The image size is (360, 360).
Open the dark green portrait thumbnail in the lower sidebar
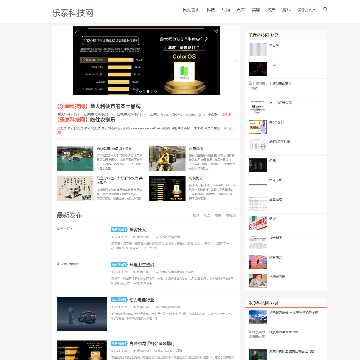(x=258, y=355)
